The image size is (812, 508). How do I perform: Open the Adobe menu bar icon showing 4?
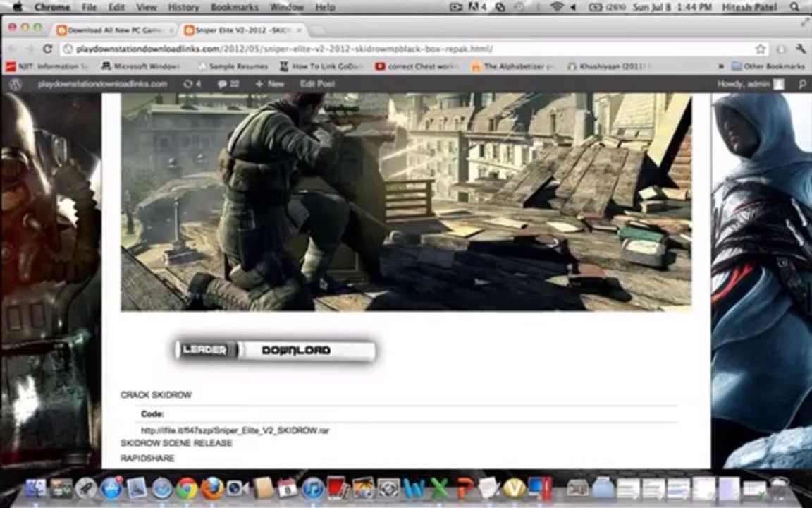click(x=477, y=7)
